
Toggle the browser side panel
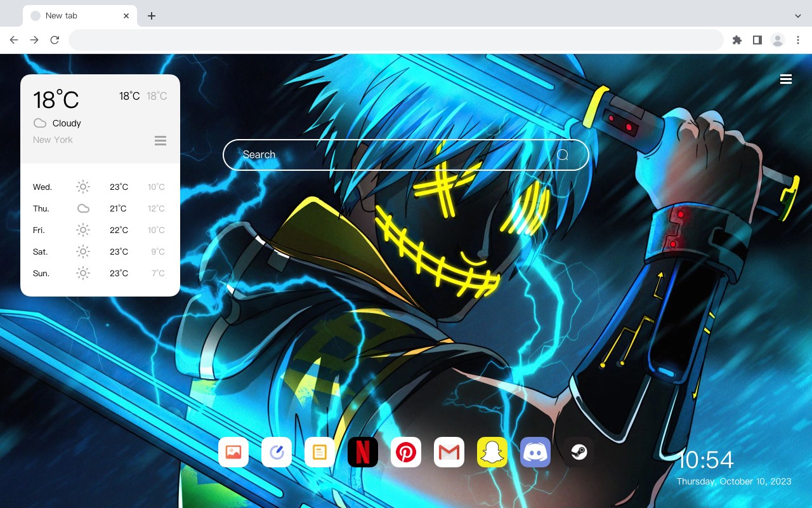tap(757, 40)
